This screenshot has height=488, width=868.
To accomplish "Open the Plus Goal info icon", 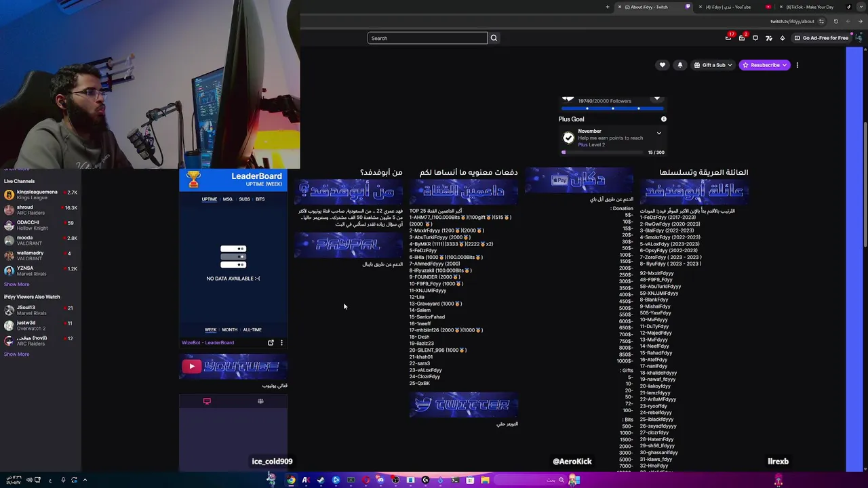I will pyautogui.click(x=664, y=119).
